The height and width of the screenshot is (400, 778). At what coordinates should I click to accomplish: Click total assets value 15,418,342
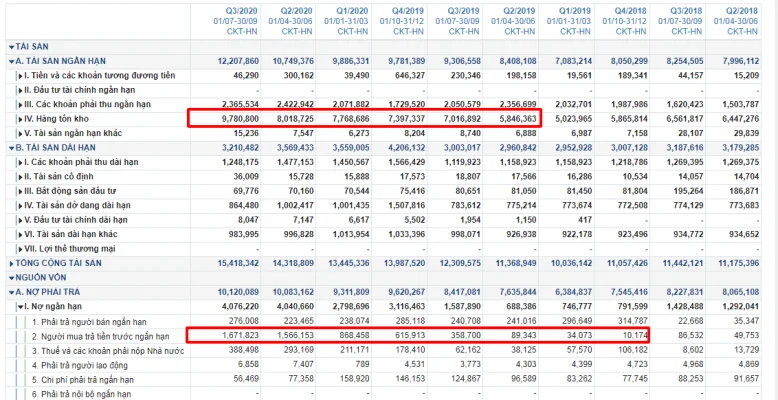(x=238, y=263)
